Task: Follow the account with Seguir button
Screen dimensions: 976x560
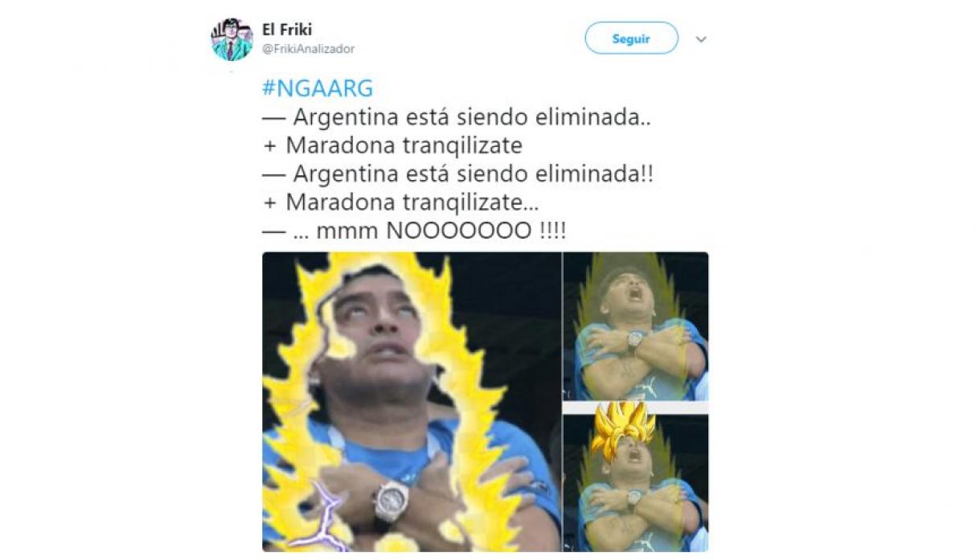Action: click(x=631, y=39)
